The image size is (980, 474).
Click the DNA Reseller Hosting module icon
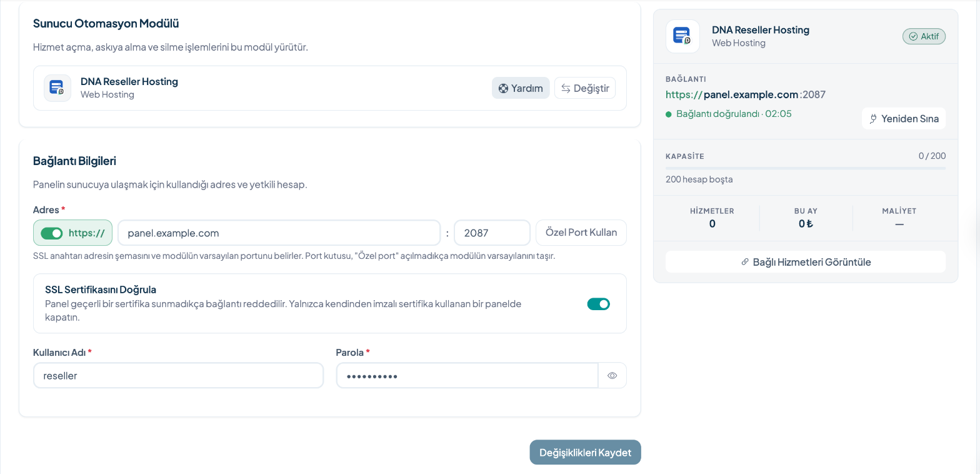(57, 88)
